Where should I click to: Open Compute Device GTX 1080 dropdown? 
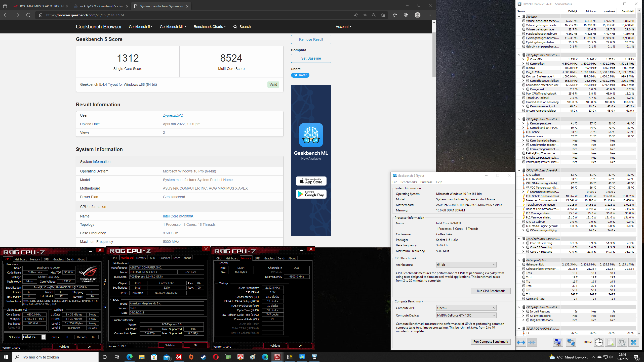[466, 315]
